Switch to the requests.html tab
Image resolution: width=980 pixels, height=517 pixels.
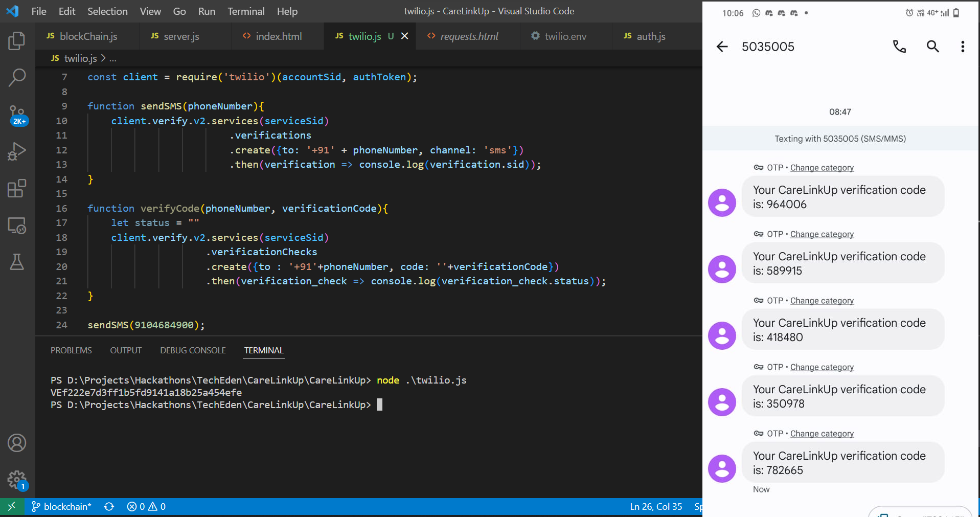click(468, 36)
